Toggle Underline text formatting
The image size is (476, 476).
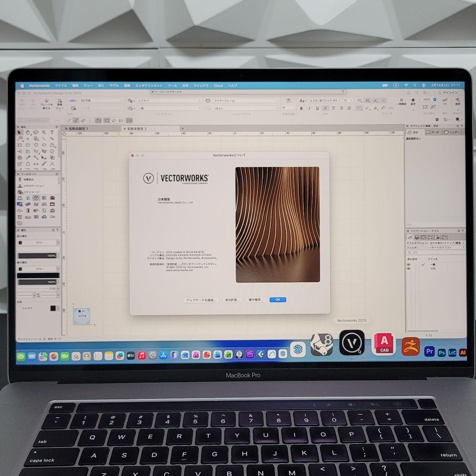317,108
